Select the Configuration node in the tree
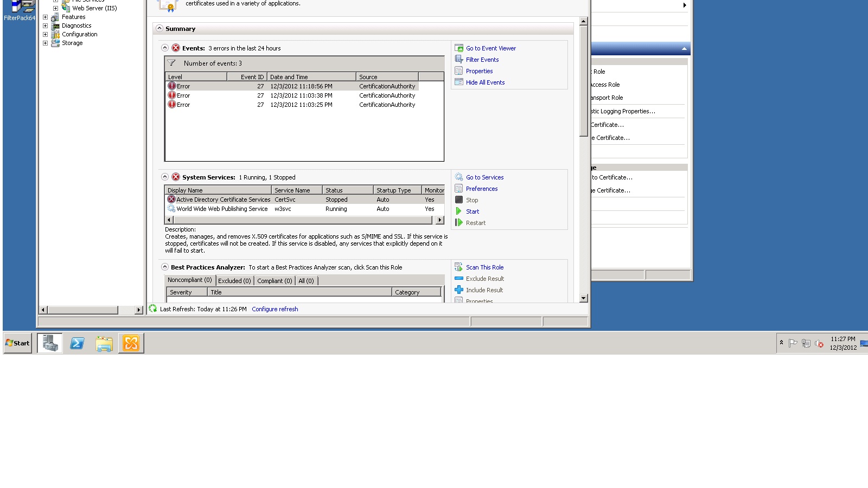 click(x=80, y=34)
